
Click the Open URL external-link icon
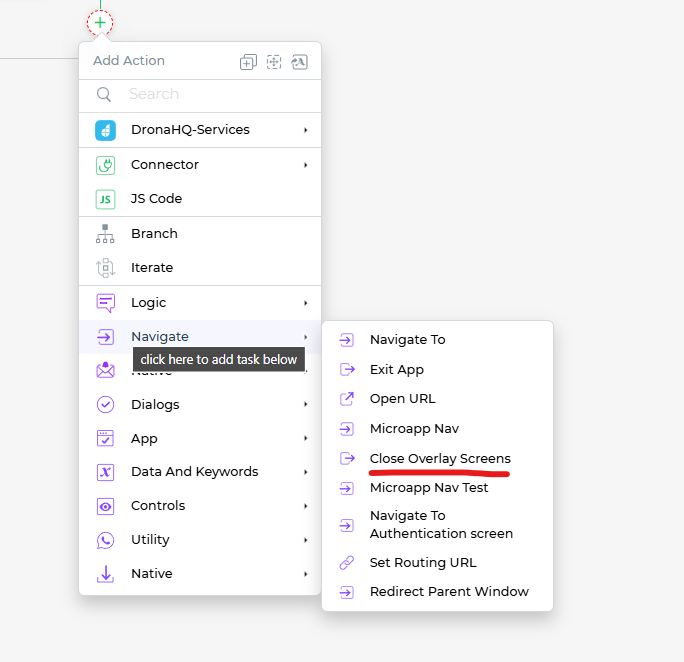pyautogui.click(x=347, y=399)
